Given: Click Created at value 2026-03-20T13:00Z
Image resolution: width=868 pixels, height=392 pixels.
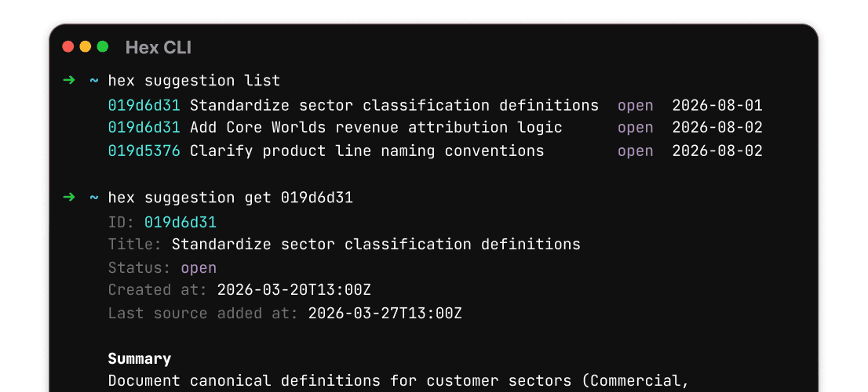Looking at the screenshot, I should [294, 290].
